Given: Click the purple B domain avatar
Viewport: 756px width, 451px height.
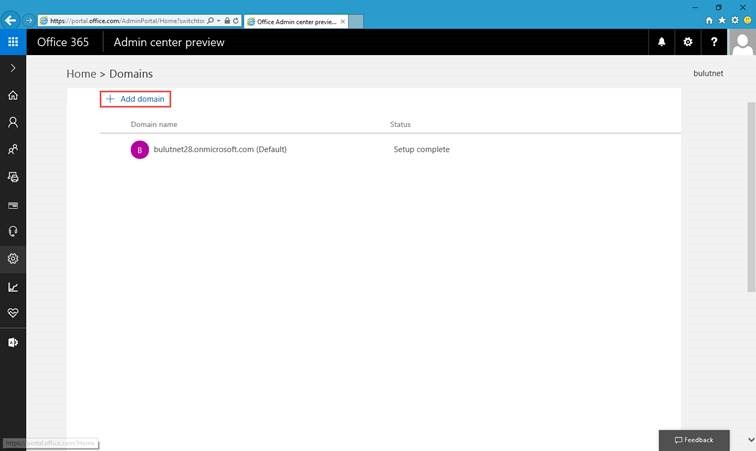Looking at the screenshot, I should tap(140, 150).
